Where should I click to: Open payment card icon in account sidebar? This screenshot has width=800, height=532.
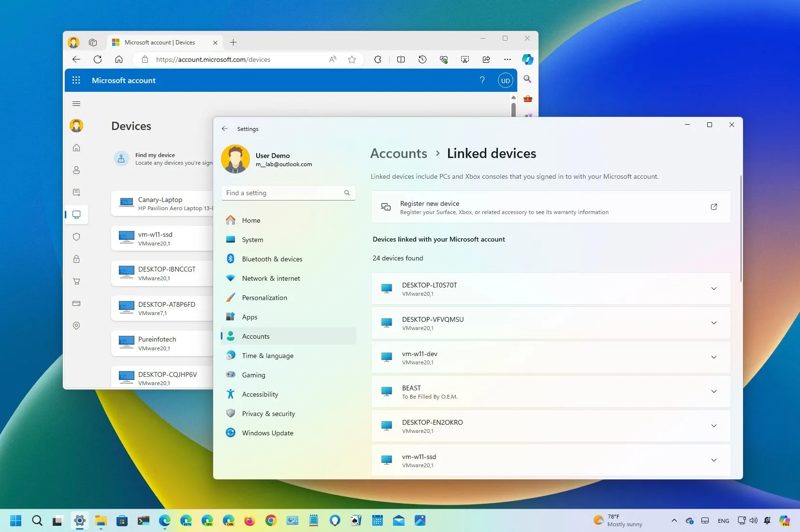76,303
